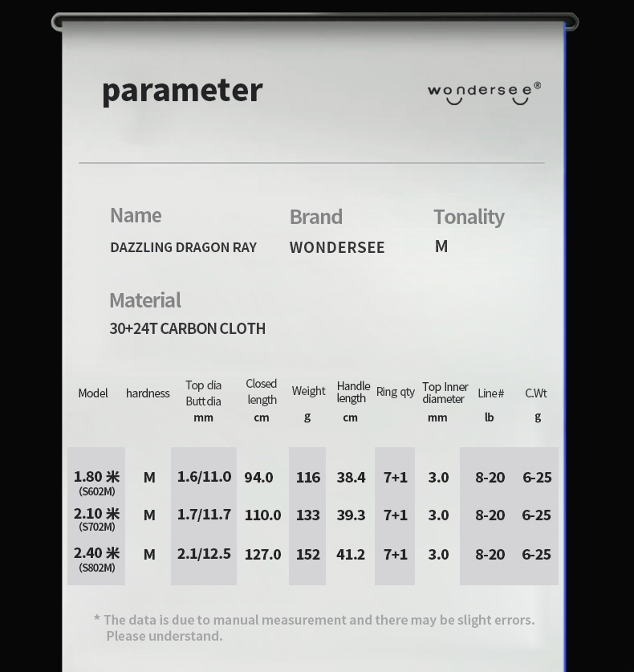Click the 'Ring qty' column header

[x=396, y=392]
